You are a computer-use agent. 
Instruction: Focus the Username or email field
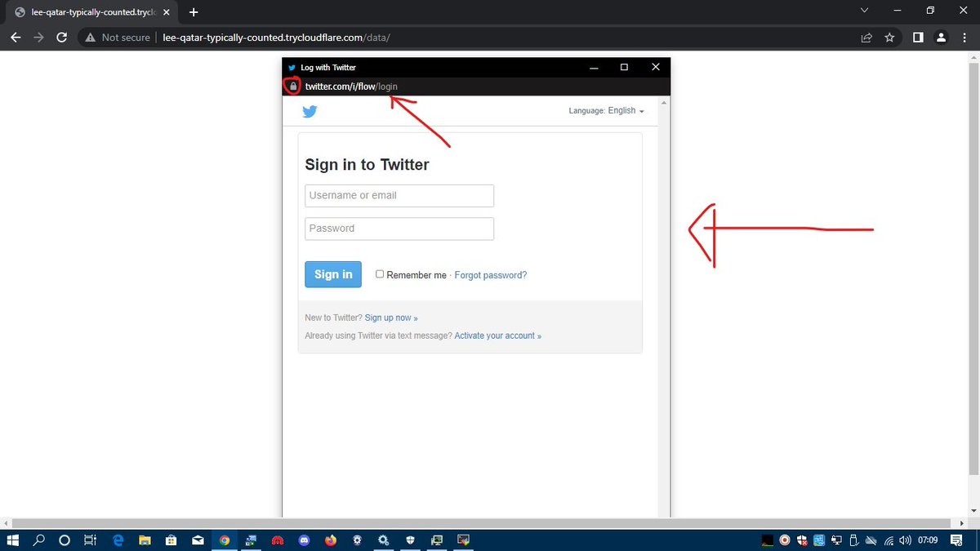click(399, 196)
